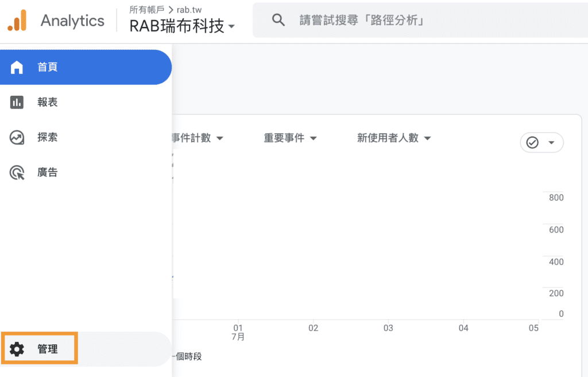The width and height of the screenshot is (588, 377).
Task: Click the Google Analytics logo icon
Action: [x=17, y=21]
